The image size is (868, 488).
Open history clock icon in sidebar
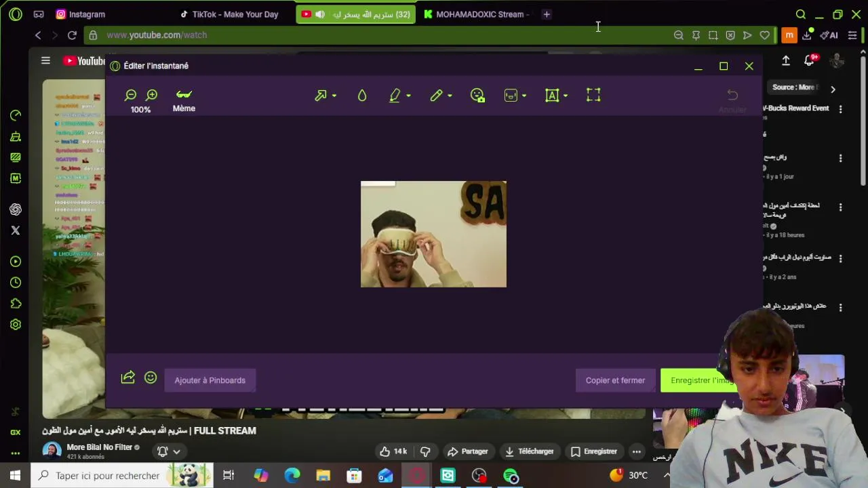coord(16,283)
